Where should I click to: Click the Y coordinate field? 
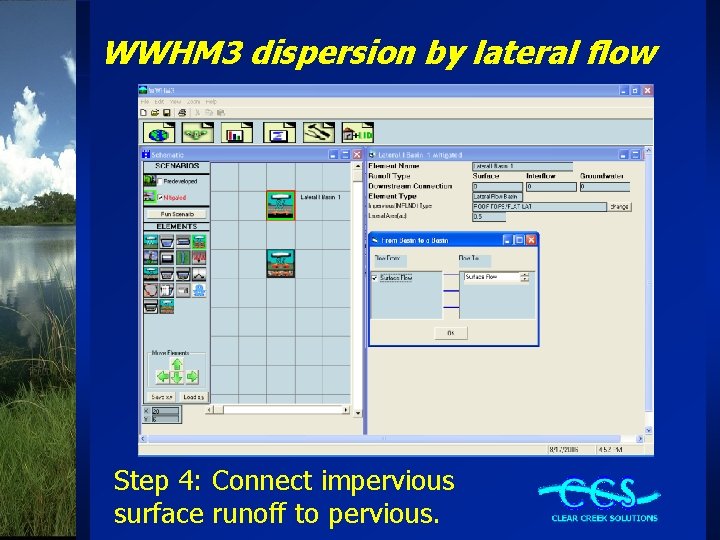tap(165, 419)
